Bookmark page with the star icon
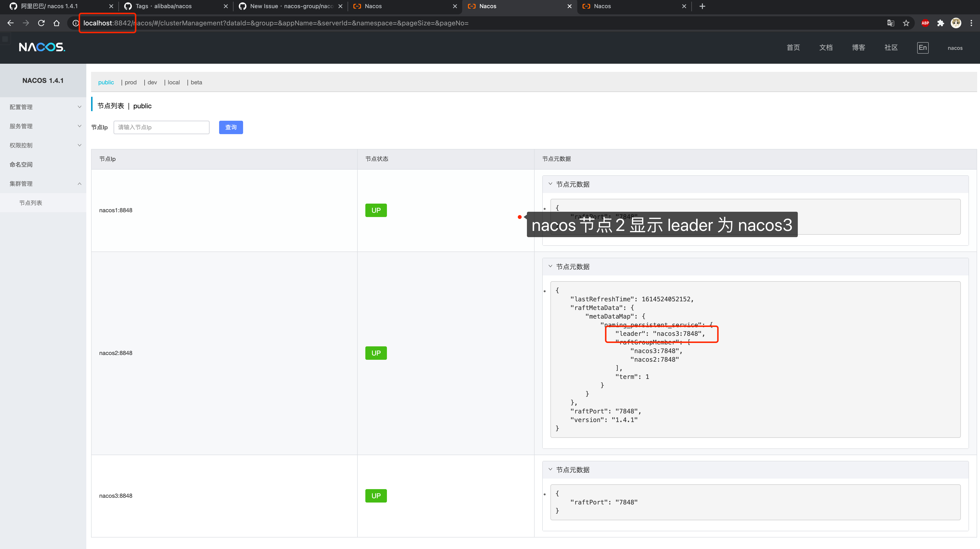 click(x=906, y=23)
